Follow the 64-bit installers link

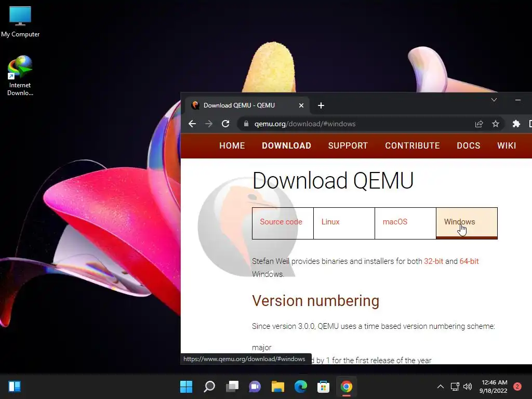click(x=469, y=261)
